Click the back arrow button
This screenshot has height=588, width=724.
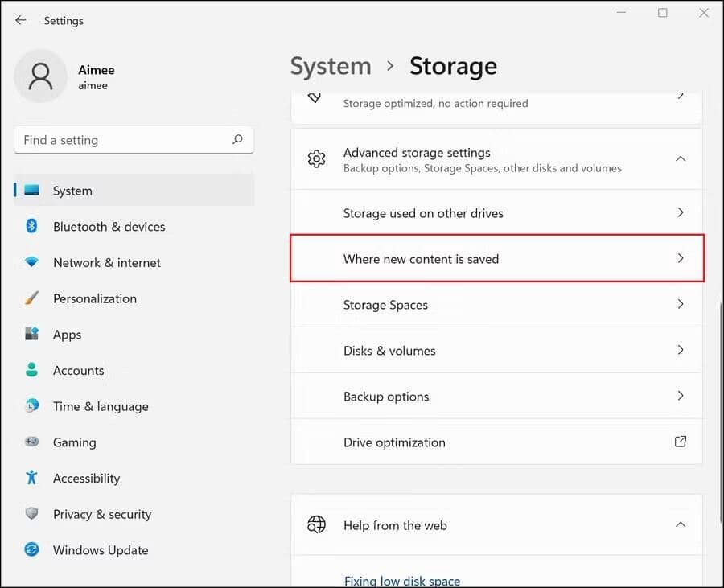(20, 20)
